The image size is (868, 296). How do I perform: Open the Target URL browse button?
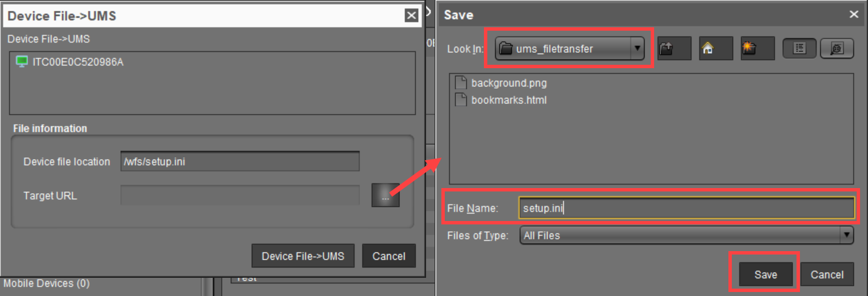385,196
